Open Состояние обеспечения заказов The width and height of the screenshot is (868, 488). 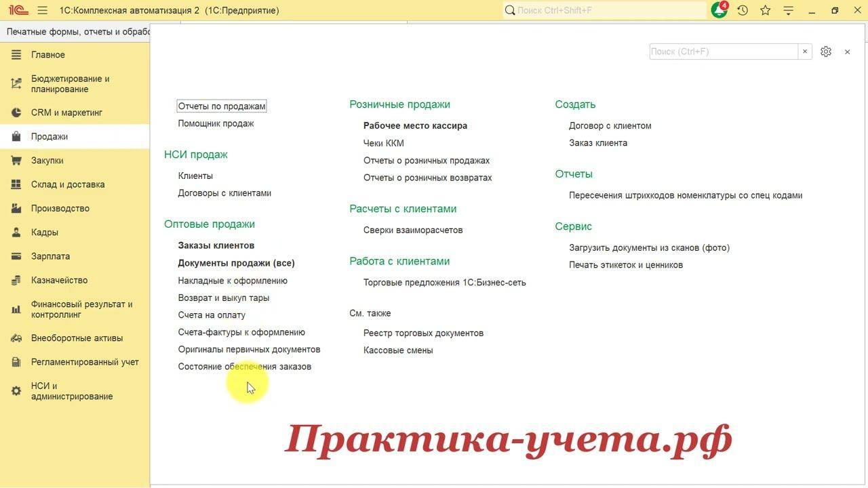click(245, 367)
